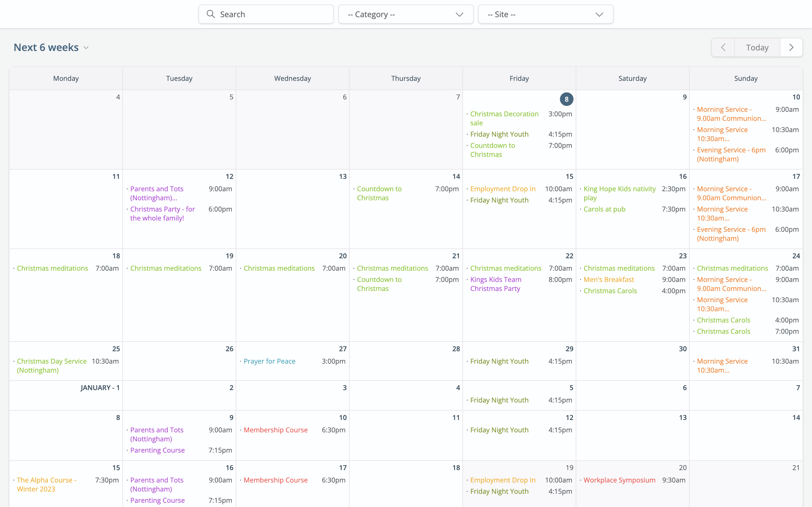This screenshot has height=507, width=812.
Task: Advance the calendar with the right arrow
Action: point(791,47)
